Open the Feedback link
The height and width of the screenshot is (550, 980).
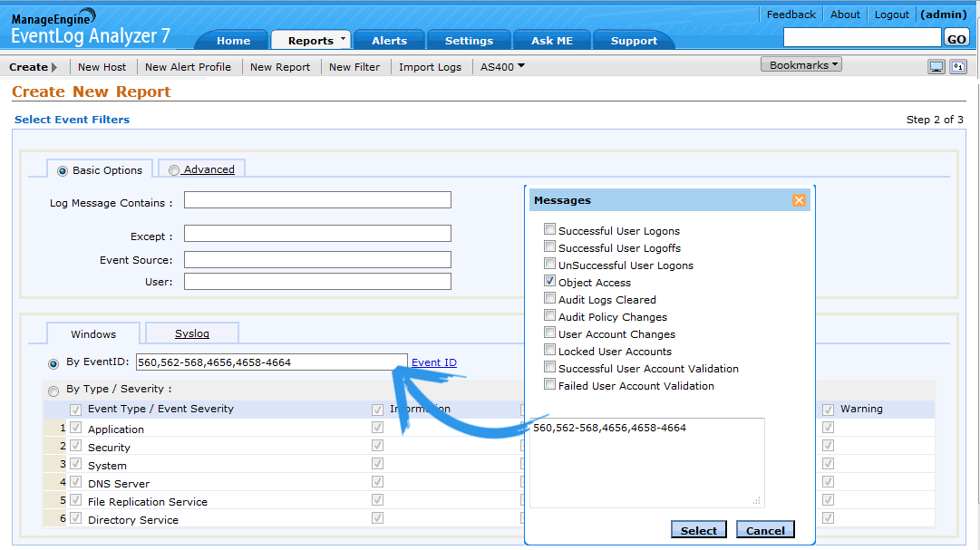[x=791, y=14]
